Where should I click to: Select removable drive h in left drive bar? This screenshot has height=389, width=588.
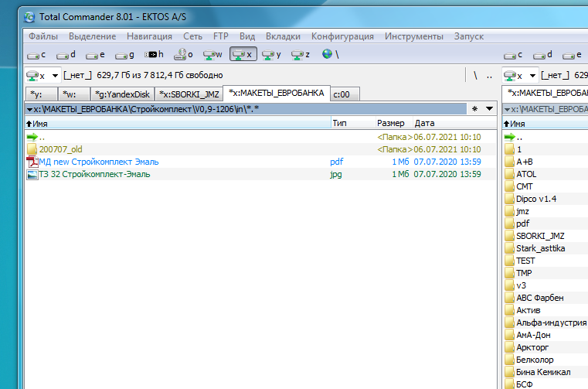click(x=154, y=55)
